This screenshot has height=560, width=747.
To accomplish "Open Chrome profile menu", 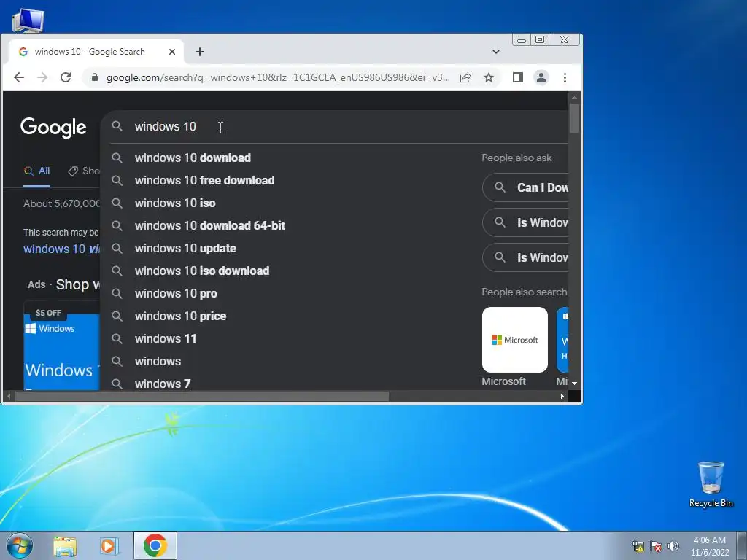I will pyautogui.click(x=541, y=77).
